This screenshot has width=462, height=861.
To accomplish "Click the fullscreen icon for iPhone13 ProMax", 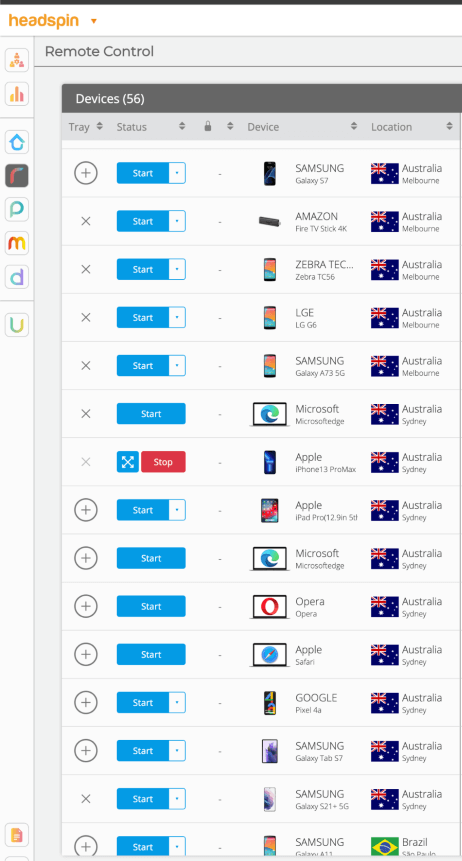I will [x=127, y=462].
